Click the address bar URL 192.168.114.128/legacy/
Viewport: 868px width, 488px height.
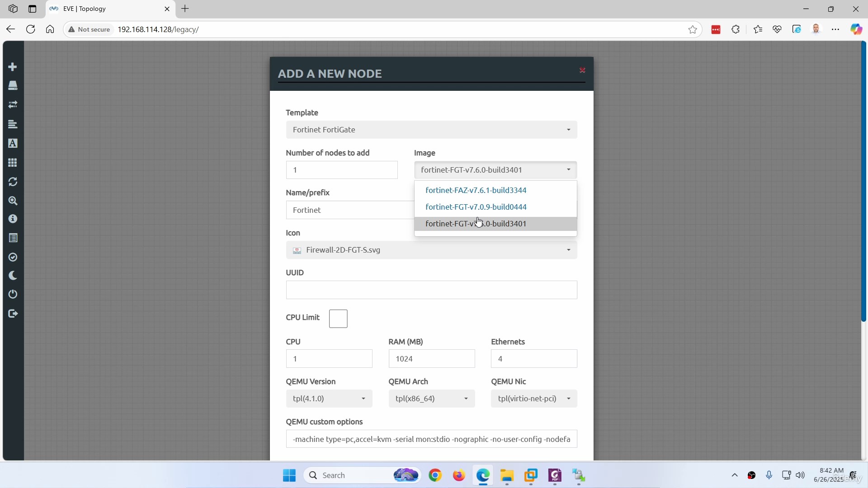coord(158,29)
